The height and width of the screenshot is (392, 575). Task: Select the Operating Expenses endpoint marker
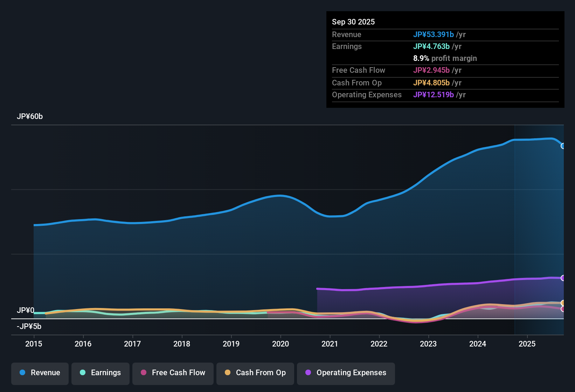point(563,278)
